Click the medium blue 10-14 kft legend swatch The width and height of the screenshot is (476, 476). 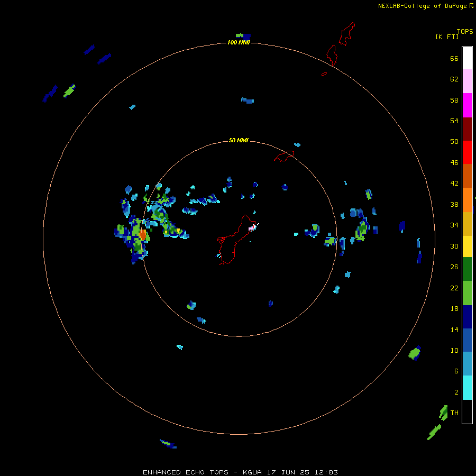pyautogui.click(x=467, y=340)
